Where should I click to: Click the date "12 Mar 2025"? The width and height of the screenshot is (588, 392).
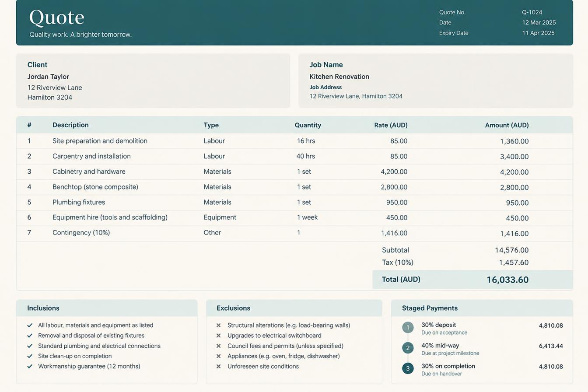point(539,23)
